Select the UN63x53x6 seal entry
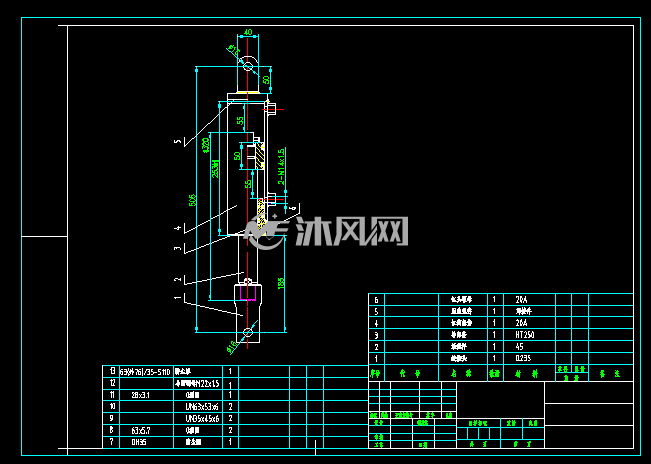The height and width of the screenshot is (464, 651). (202, 407)
